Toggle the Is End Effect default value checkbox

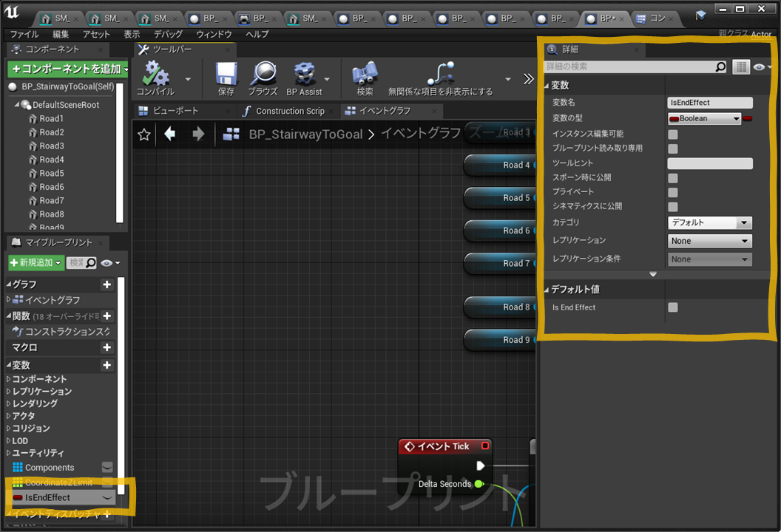tap(673, 307)
